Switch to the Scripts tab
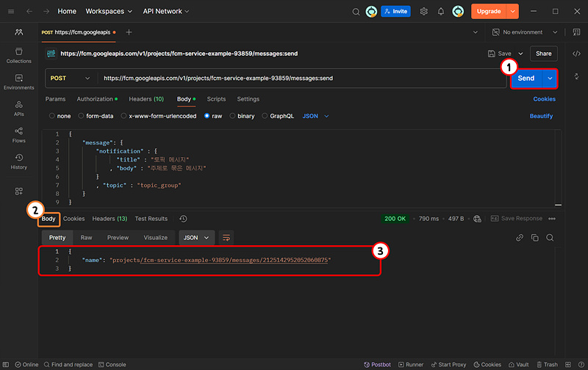The height and width of the screenshot is (370, 588). (216, 99)
